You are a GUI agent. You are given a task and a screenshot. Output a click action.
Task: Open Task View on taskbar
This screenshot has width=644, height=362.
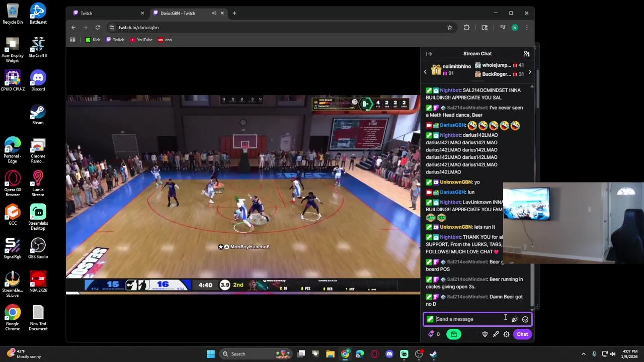pos(301,354)
